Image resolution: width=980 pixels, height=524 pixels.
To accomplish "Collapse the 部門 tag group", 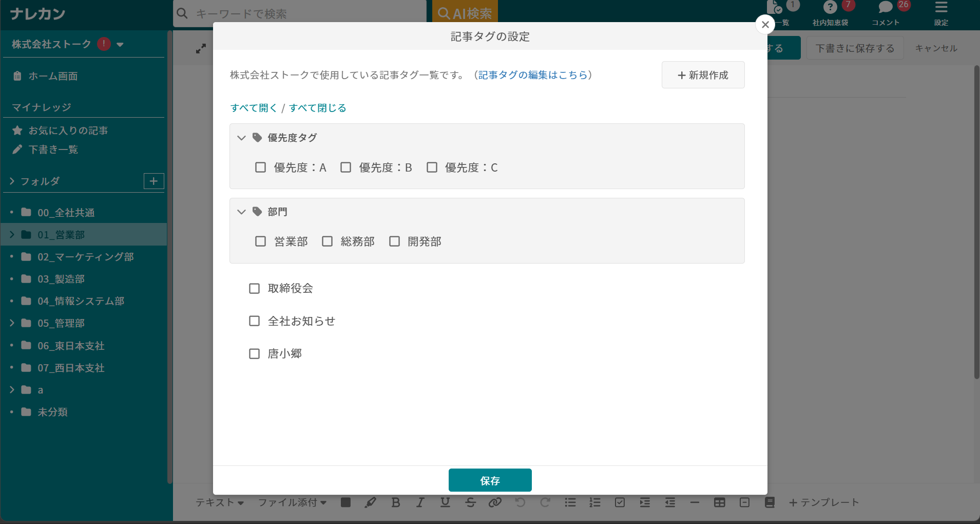I will (241, 212).
